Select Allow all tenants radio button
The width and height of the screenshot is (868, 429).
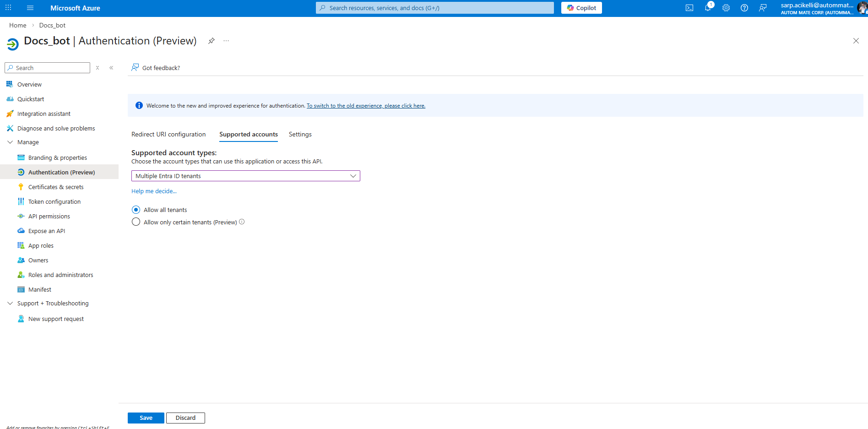pos(136,210)
